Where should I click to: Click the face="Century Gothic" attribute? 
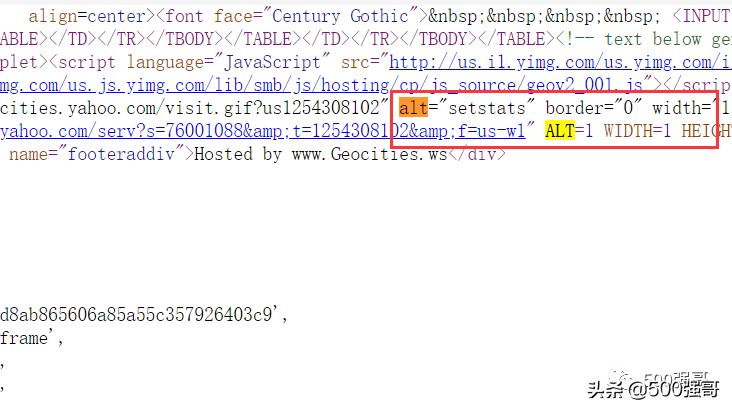[x=316, y=16]
